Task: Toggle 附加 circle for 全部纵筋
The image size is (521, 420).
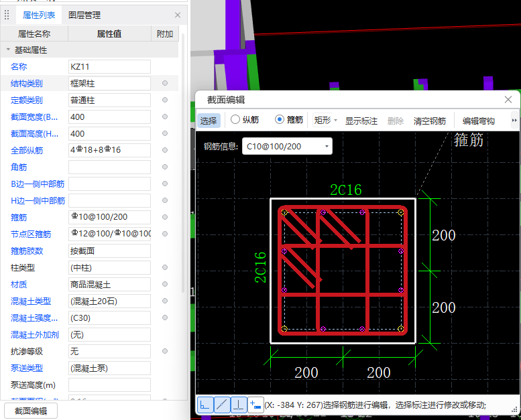Action: pyautogui.click(x=165, y=150)
